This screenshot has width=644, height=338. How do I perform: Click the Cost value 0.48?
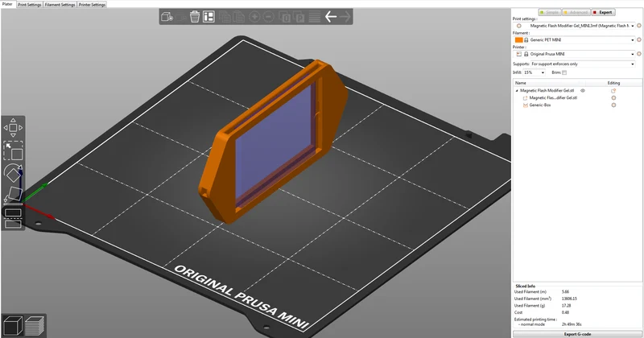click(565, 312)
